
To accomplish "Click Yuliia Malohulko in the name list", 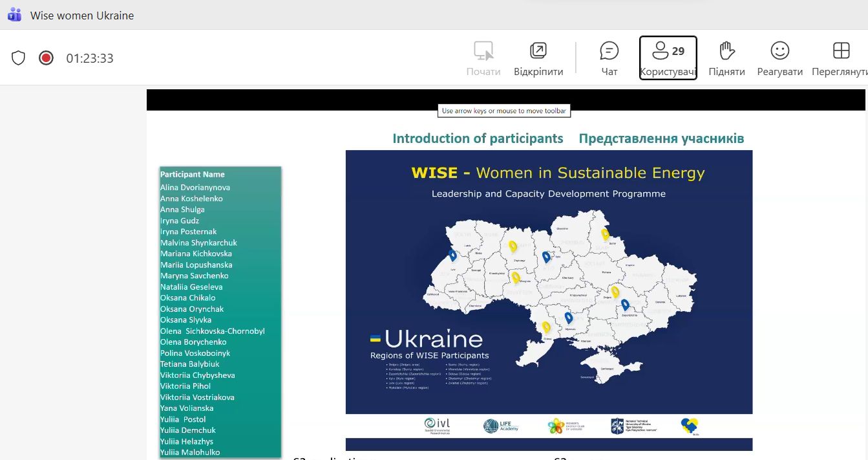I will 190,452.
